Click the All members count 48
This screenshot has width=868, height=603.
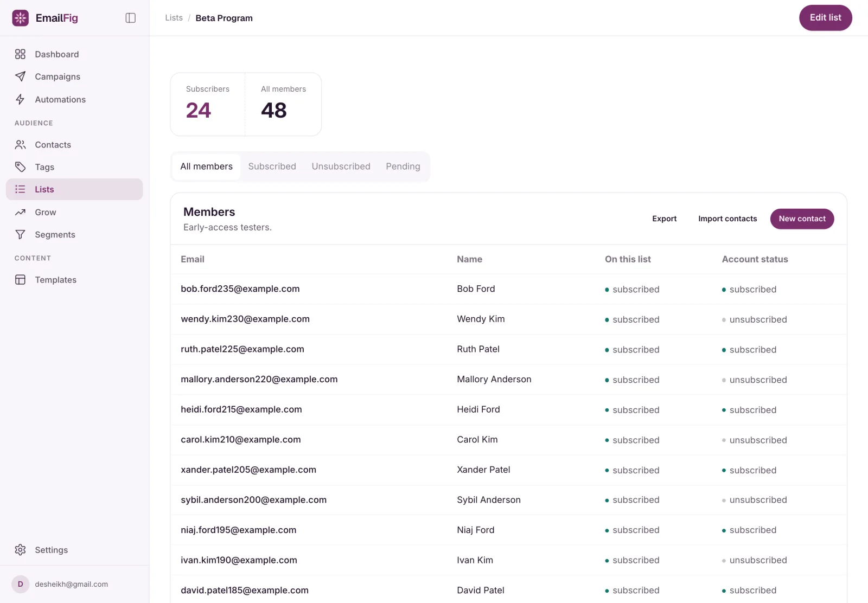coord(273,111)
